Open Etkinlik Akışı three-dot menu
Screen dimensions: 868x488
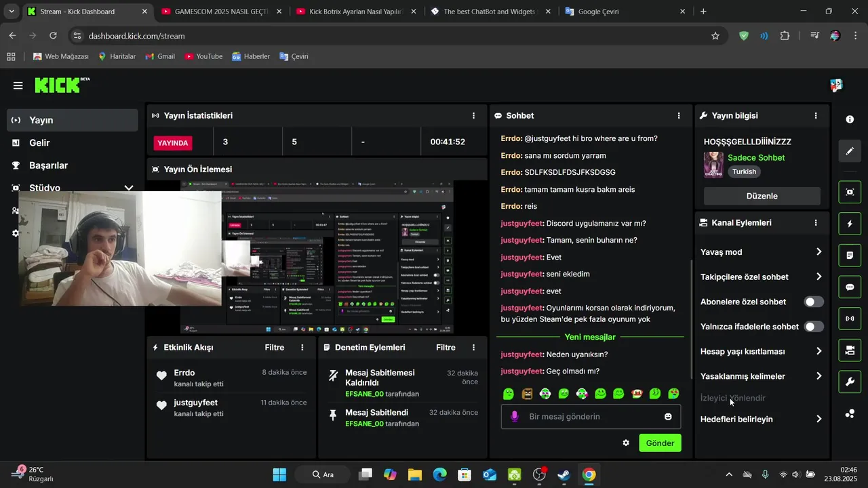pos(302,348)
